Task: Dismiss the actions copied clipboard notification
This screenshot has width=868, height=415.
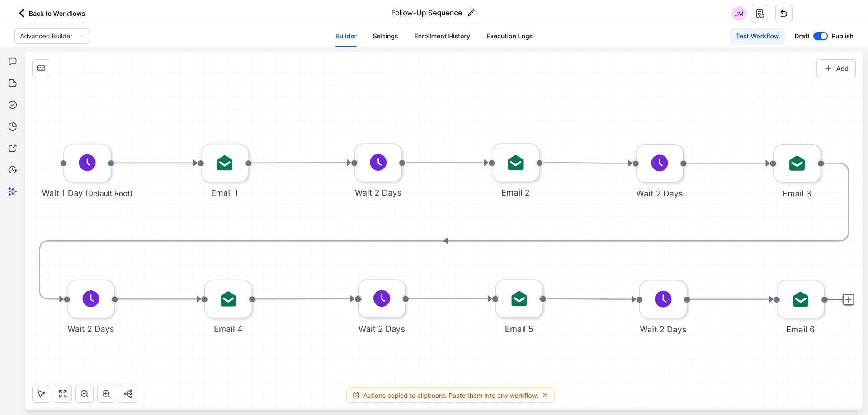Action: click(x=546, y=395)
